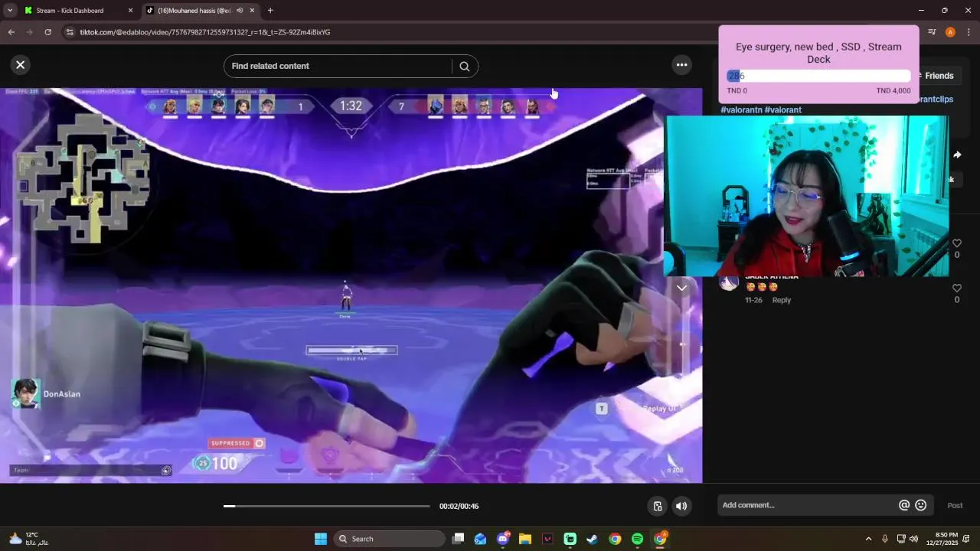Image resolution: width=980 pixels, height=551 pixels.
Task: Click the Add comment field
Action: [x=808, y=505]
